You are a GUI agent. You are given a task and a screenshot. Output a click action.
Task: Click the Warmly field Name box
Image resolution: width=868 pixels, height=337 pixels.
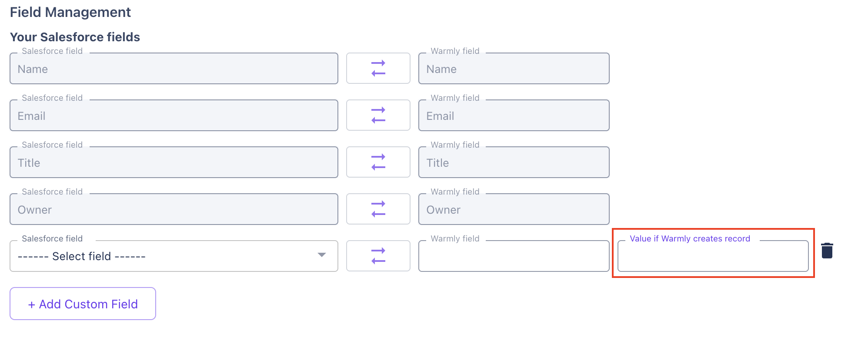tap(514, 69)
